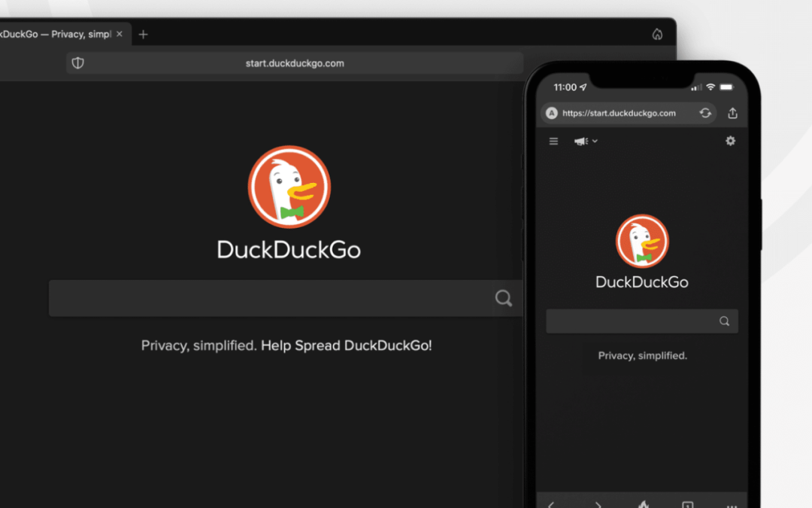Image resolution: width=812 pixels, height=508 pixels.
Task: Close the DuckDuckGo Privacy tab
Action: click(120, 34)
